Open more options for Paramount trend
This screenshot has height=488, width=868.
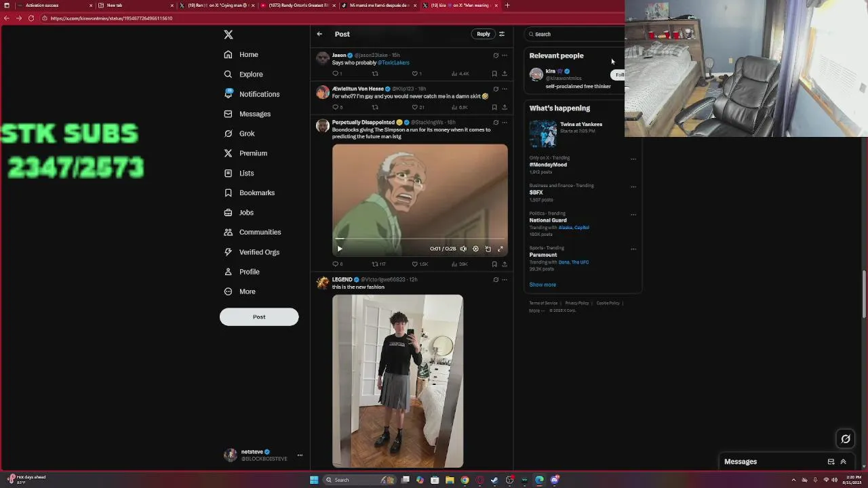point(633,249)
